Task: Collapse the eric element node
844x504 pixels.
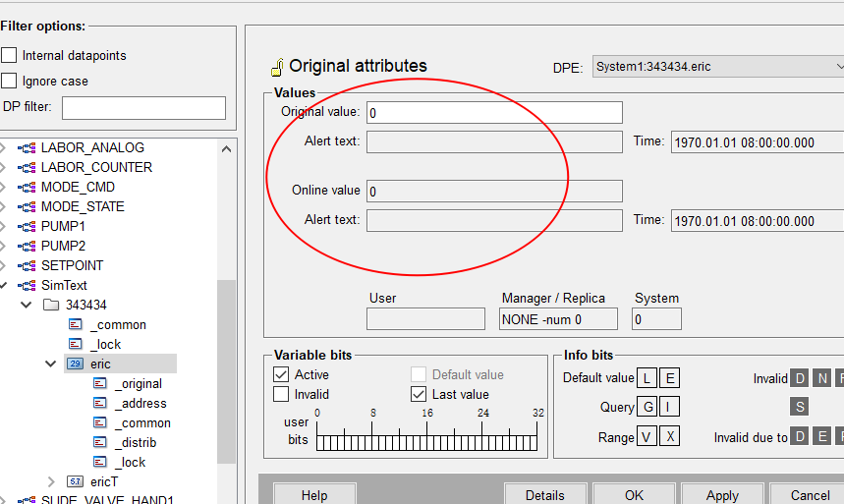Action: click(50, 364)
